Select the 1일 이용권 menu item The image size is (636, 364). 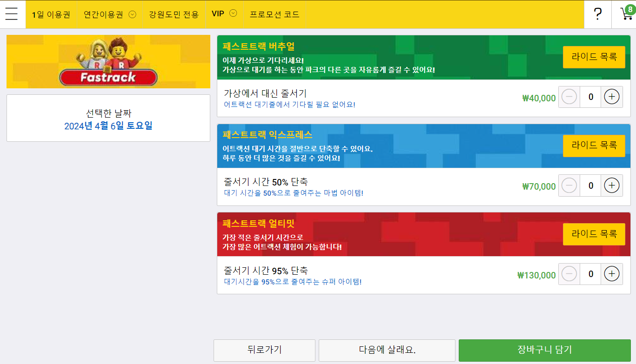[x=51, y=14]
